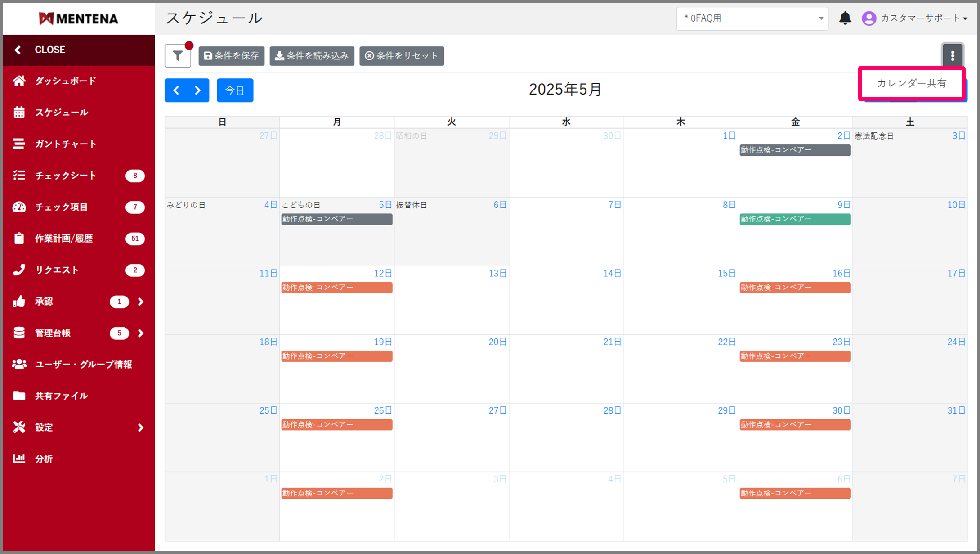
Task: Open the 0FAQ用 dropdown selector
Action: click(752, 18)
